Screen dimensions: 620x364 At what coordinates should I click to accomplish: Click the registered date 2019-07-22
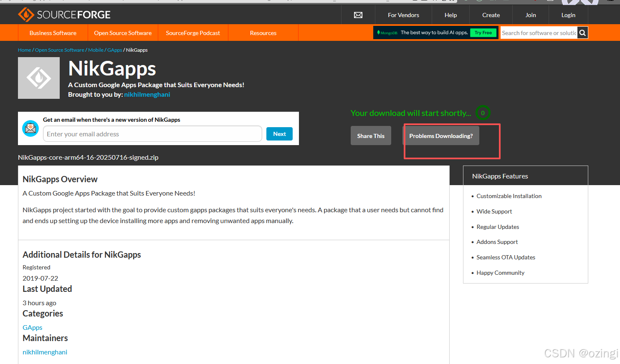point(40,278)
